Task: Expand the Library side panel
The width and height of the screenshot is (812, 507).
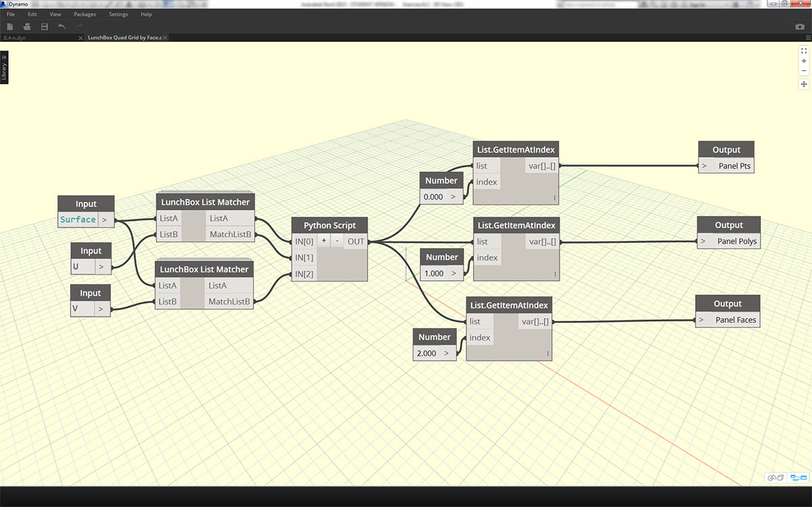Action: click(x=4, y=68)
